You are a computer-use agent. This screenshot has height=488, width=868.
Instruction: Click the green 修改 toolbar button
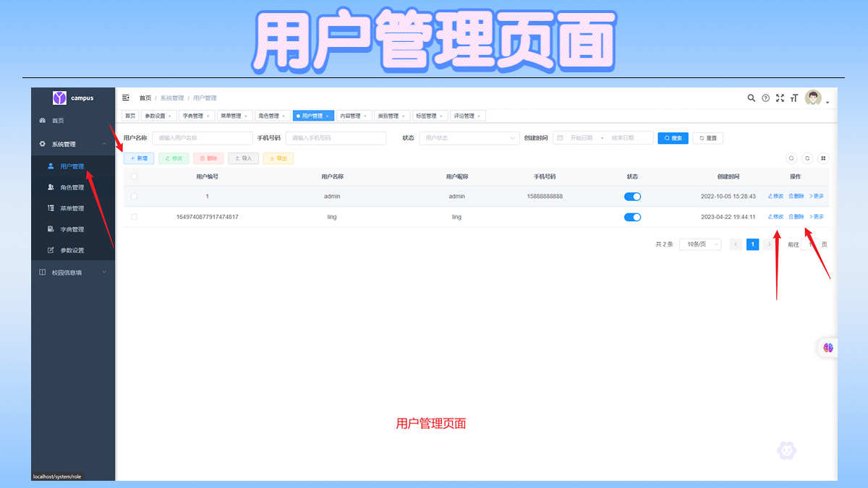tap(174, 158)
